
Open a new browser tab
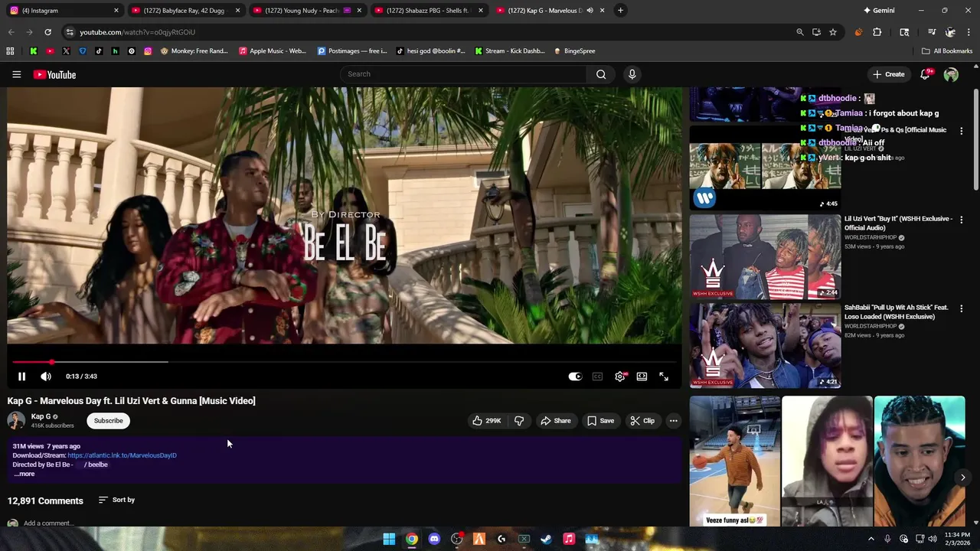point(620,11)
